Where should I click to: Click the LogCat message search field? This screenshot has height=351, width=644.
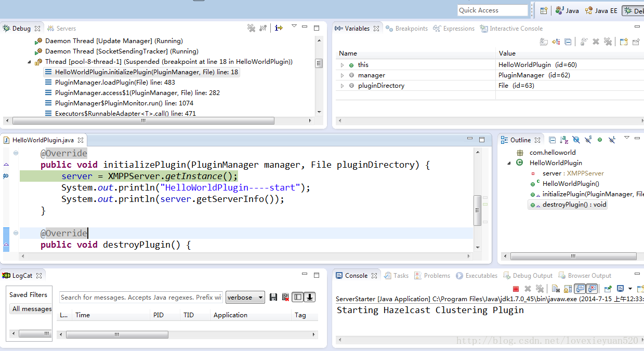point(141,298)
